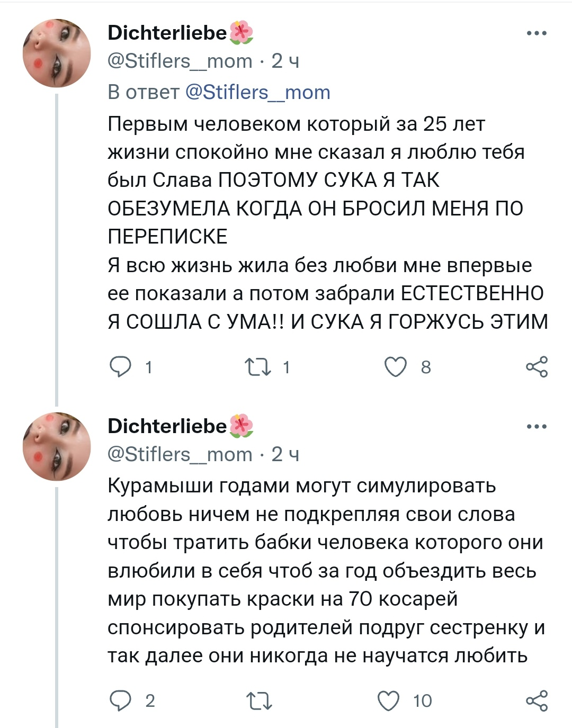Open the second tweet's '2 ч' timestamp
Image resolution: width=572 pixels, height=728 pixels.
(285, 454)
